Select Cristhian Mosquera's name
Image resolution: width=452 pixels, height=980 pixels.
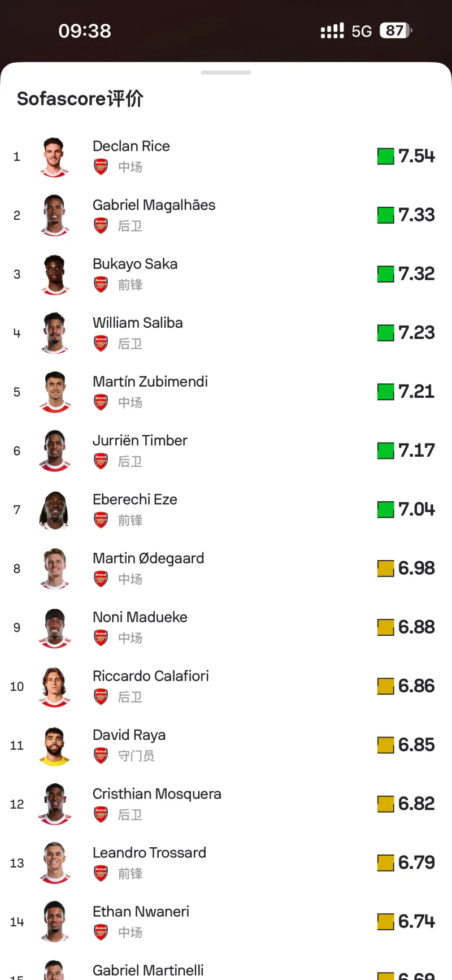click(157, 794)
